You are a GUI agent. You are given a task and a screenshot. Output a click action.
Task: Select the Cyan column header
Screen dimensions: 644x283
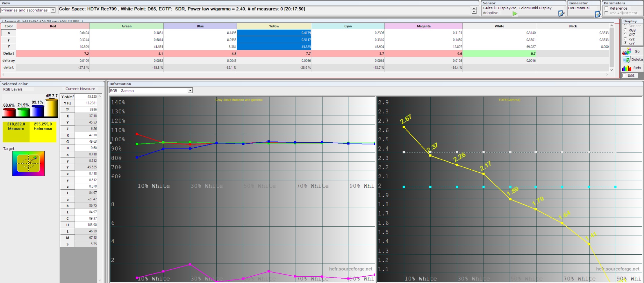pyautogui.click(x=348, y=26)
